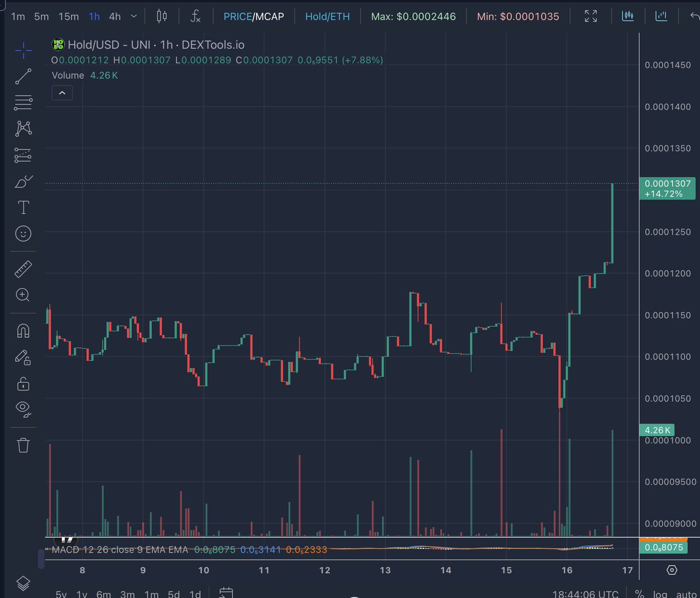
Task: Toggle the Hold/ETH pair denomination
Action: (327, 16)
